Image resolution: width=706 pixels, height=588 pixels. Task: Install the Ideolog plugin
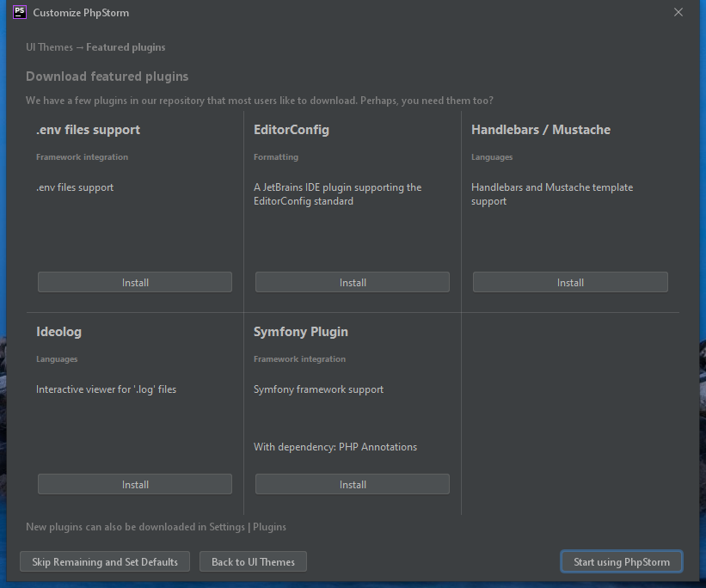[x=135, y=485]
